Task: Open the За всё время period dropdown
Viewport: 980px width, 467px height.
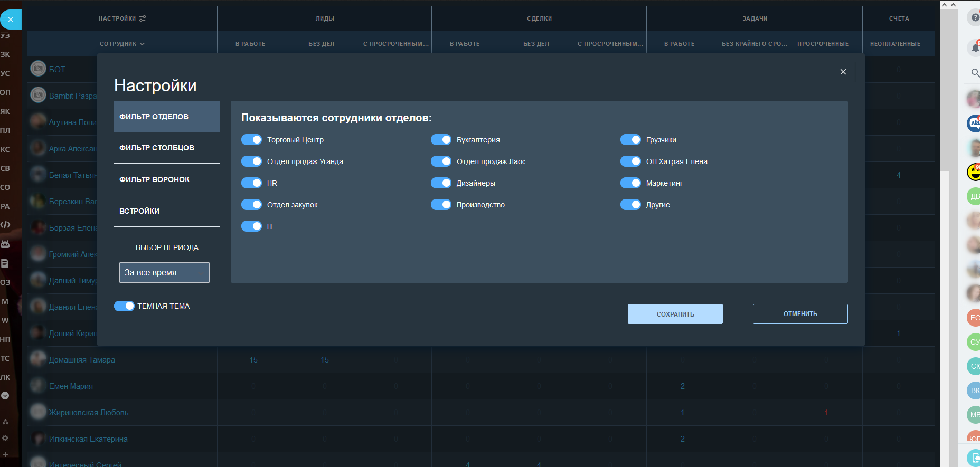Action: tap(164, 273)
